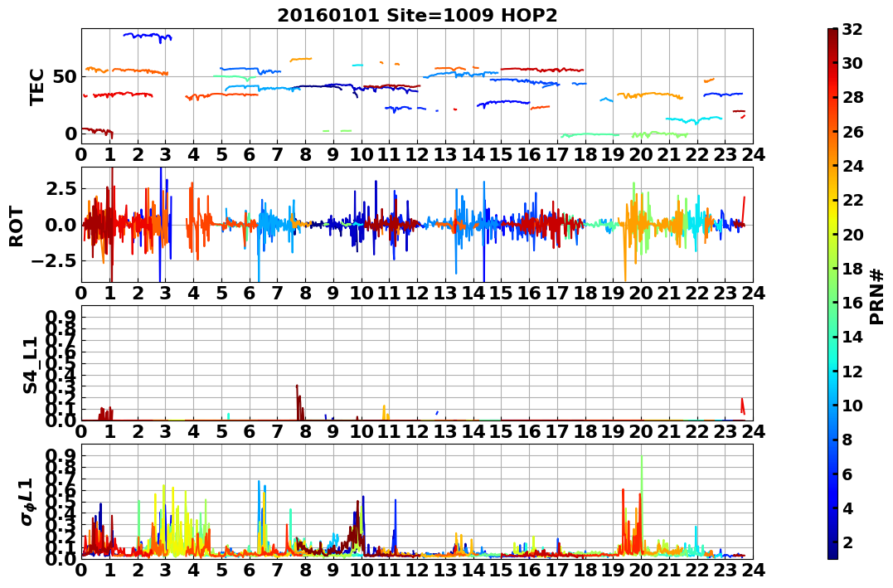Click the dark red S4_L1 spike near hour 8

pyautogui.click(x=298, y=402)
